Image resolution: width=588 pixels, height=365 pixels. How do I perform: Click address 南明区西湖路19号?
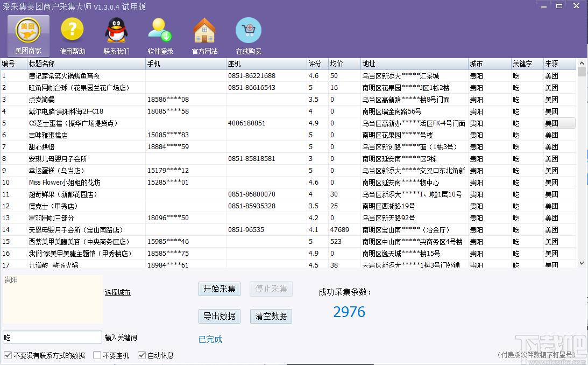tap(388, 206)
